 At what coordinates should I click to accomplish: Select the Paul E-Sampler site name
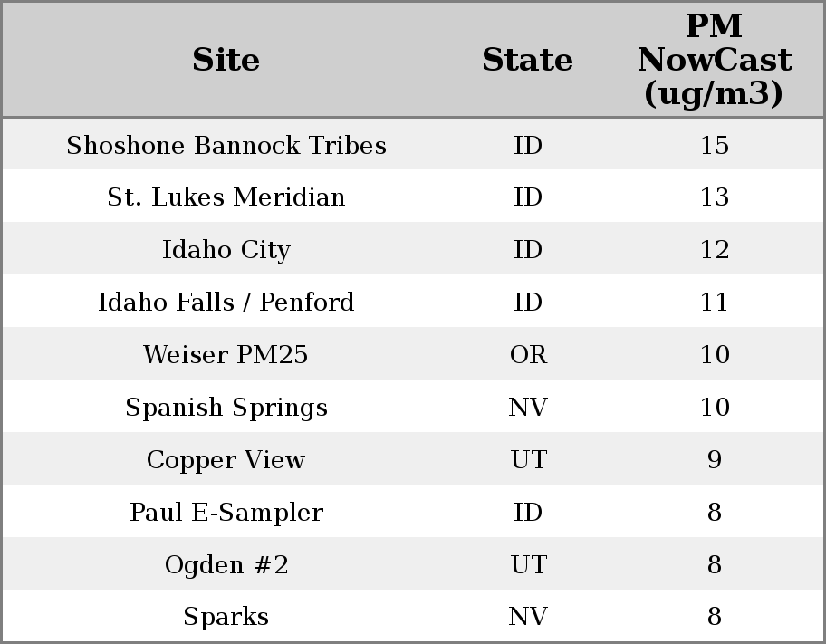226,513
